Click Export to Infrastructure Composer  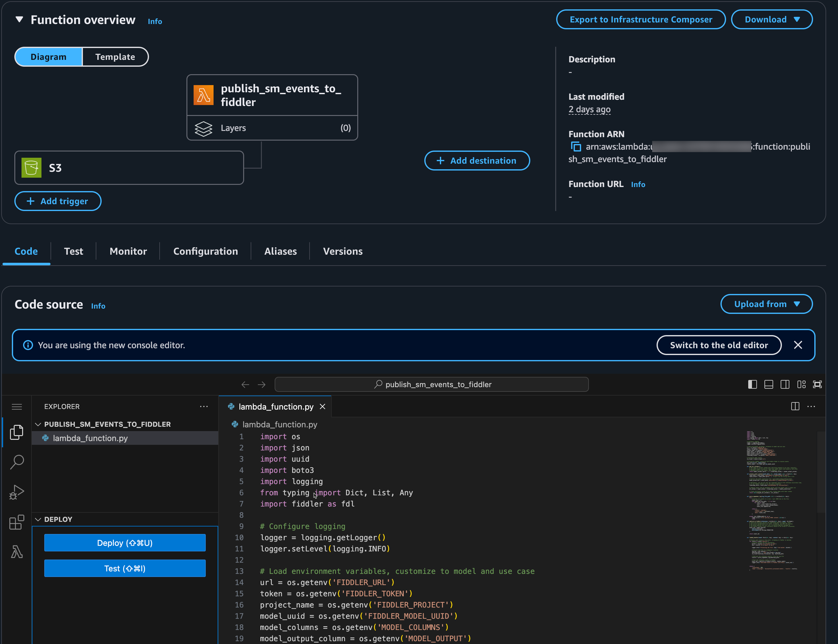coord(641,19)
